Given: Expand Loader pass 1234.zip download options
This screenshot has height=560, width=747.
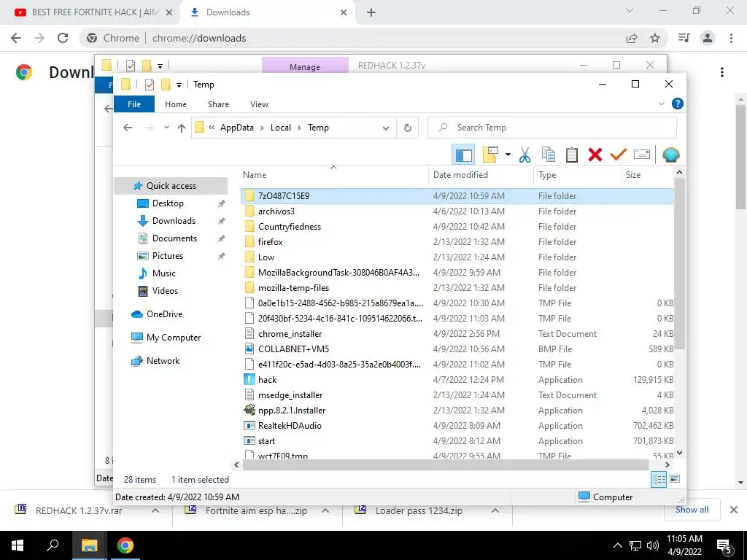Looking at the screenshot, I should tap(495, 510).
